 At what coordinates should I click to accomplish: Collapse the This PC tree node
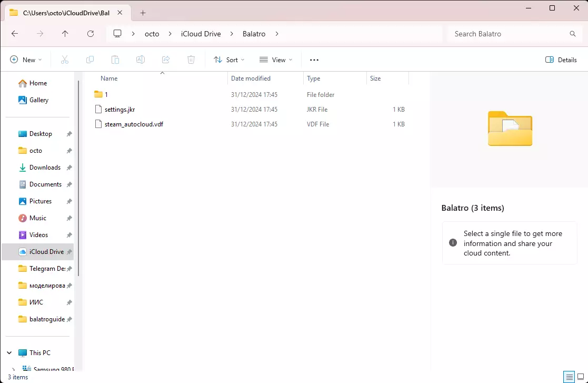[x=9, y=352]
